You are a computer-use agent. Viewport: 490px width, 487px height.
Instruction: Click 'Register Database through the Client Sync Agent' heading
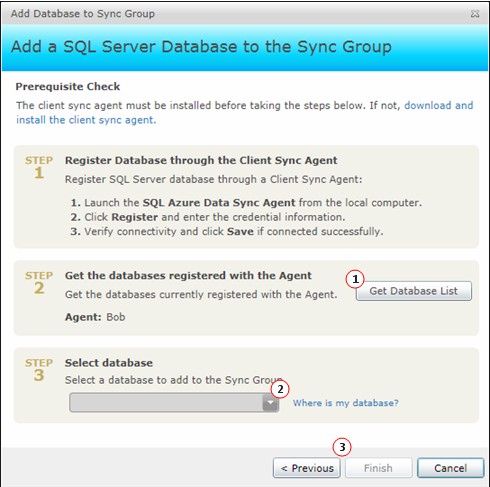pos(201,160)
